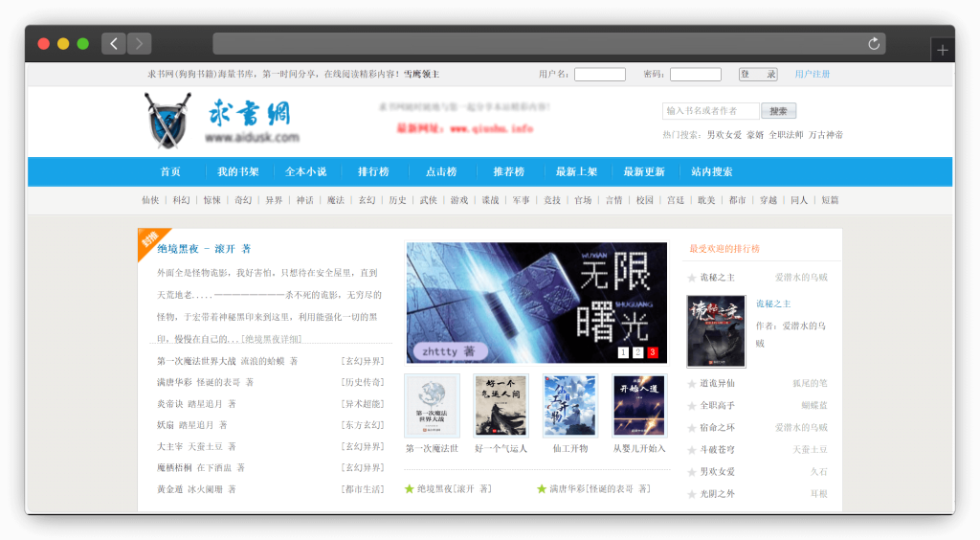Image resolution: width=980 pixels, height=540 pixels.
Task: Select the 仙侠 genre category
Action: [150, 201]
